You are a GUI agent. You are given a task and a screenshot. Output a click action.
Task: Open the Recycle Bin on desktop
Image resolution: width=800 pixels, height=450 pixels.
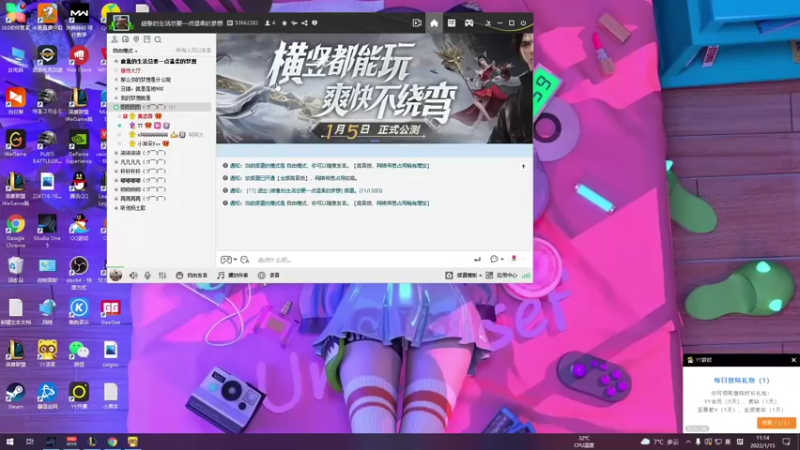tap(15, 270)
